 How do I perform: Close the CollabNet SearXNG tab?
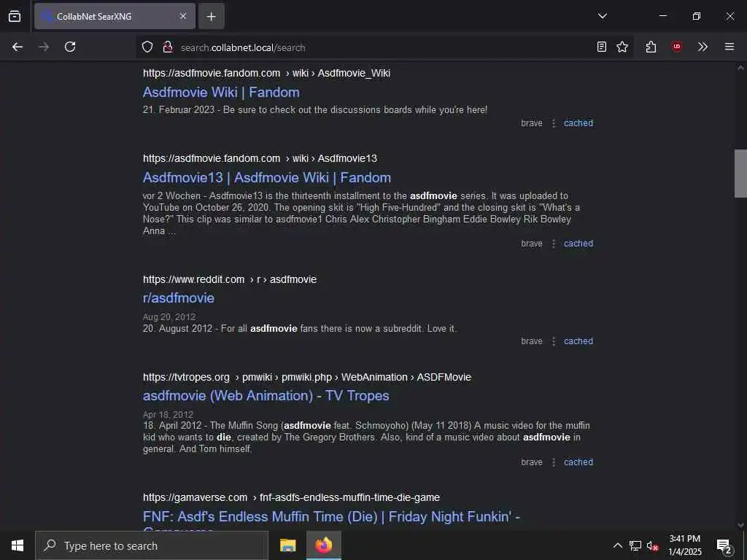coord(183,16)
